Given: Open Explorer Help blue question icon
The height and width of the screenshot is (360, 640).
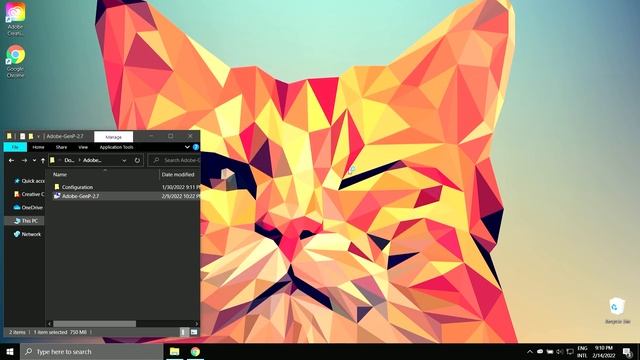Looking at the screenshot, I should [196, 147].
